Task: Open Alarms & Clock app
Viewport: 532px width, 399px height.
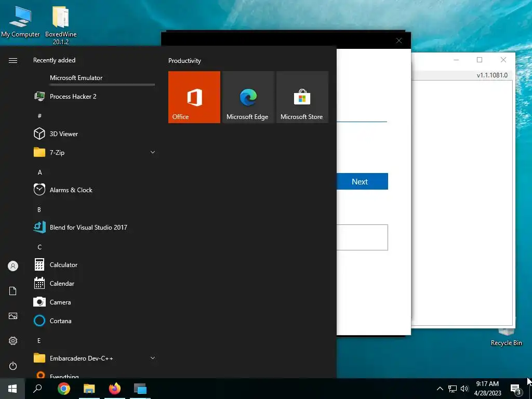Action: point(95,190)
